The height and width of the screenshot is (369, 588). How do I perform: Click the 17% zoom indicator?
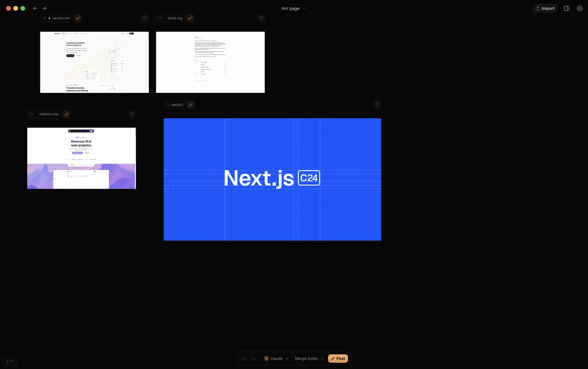[x=10, y=362]
